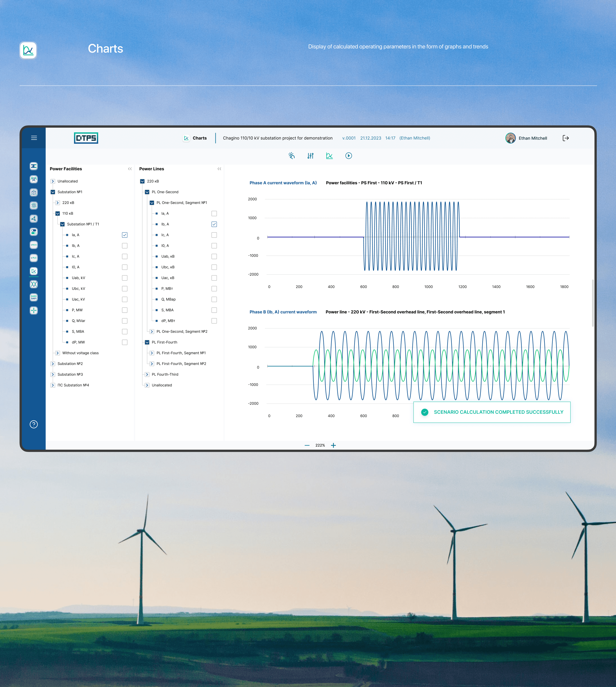Image resolution: width=616 pixels, height=687 pixels.
Task: Expand PL Fourth-Third tree node
Action: pyautogui.click(x=147, y=374)
